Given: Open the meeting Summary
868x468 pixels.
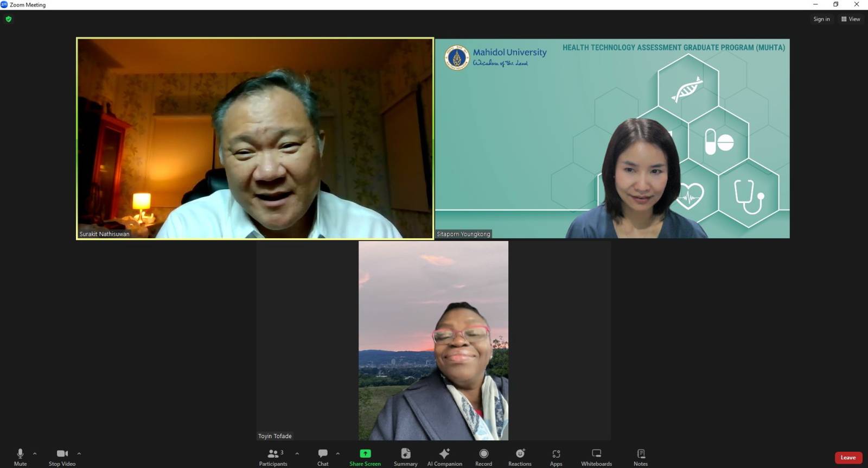Looking at the screenshot, I should coord(405,457).
